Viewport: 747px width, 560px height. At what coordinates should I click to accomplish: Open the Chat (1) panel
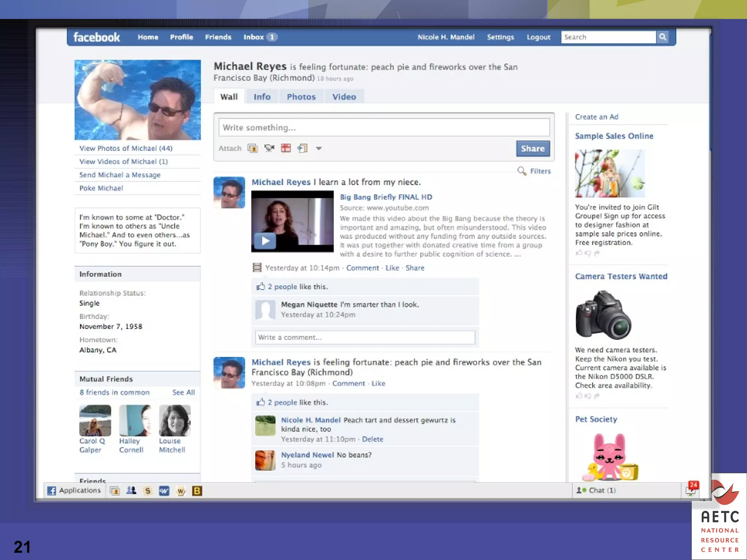point(602,490)
